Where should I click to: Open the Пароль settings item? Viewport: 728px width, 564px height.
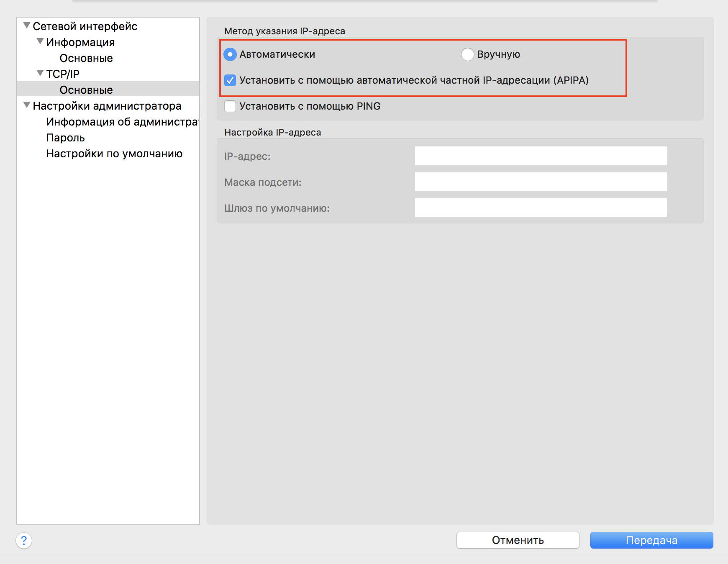(x=66, y=138)
